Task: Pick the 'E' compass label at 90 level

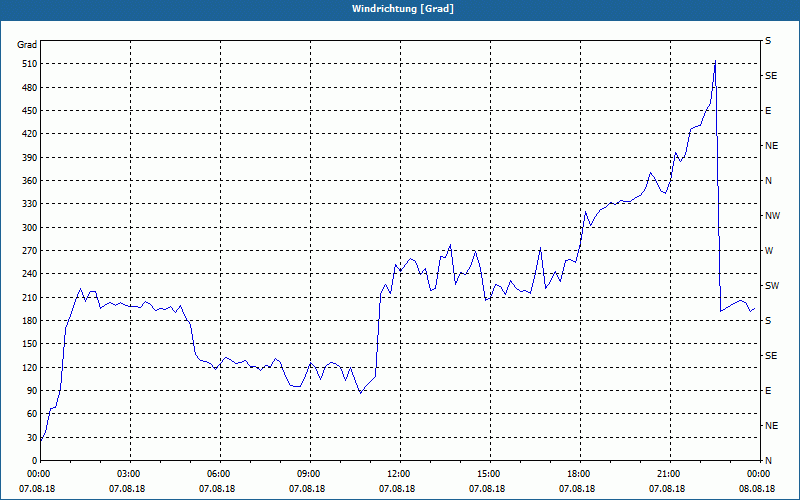Action: 768,391
